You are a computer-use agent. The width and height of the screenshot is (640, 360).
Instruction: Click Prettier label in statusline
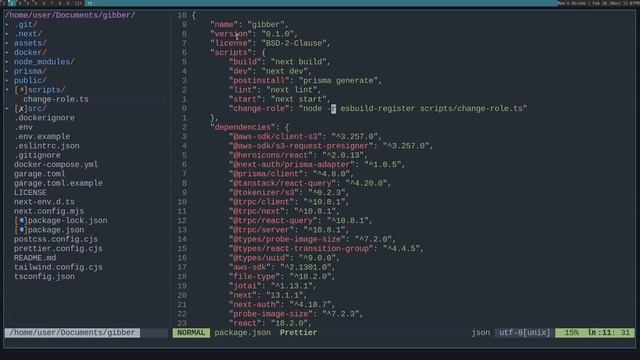tap(298, 333)
